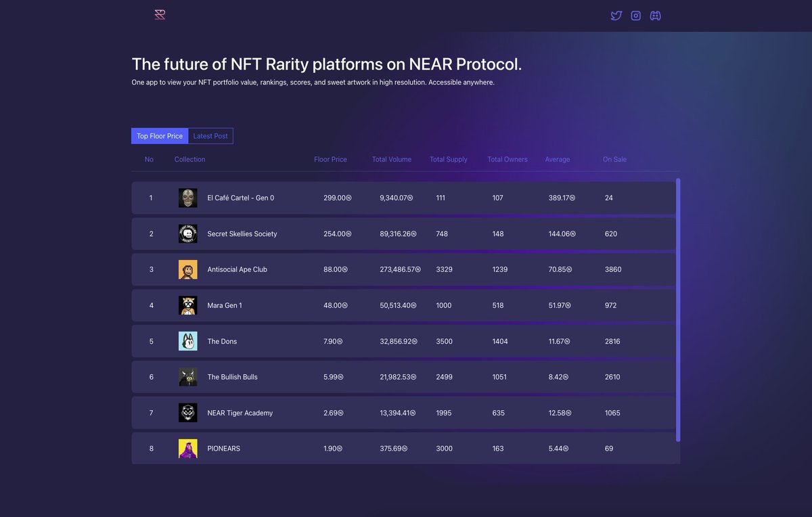Open the Instagram icon link
The height and width of the screenshot is (517, 812).
(636, 16)
